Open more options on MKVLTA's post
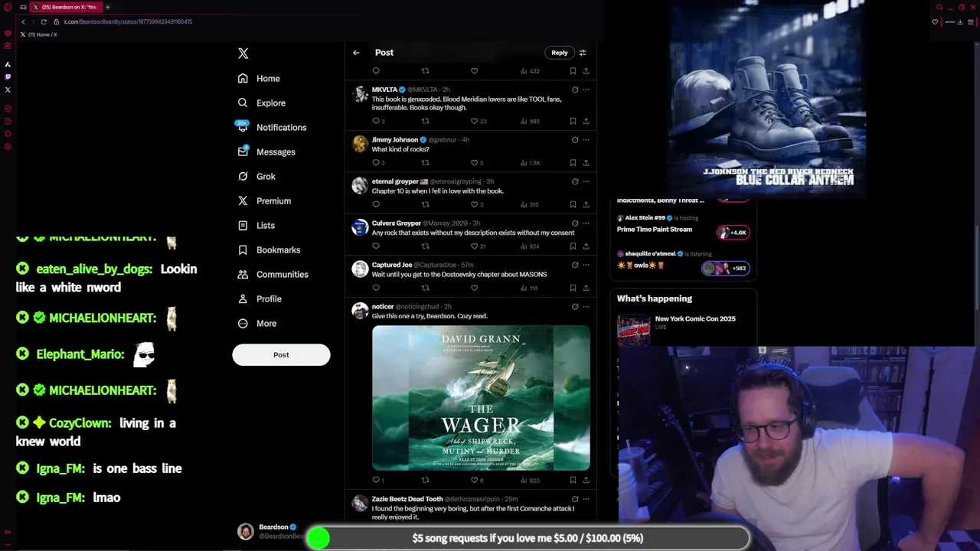Viewport: 980px width, 551px height. [586, 90]
